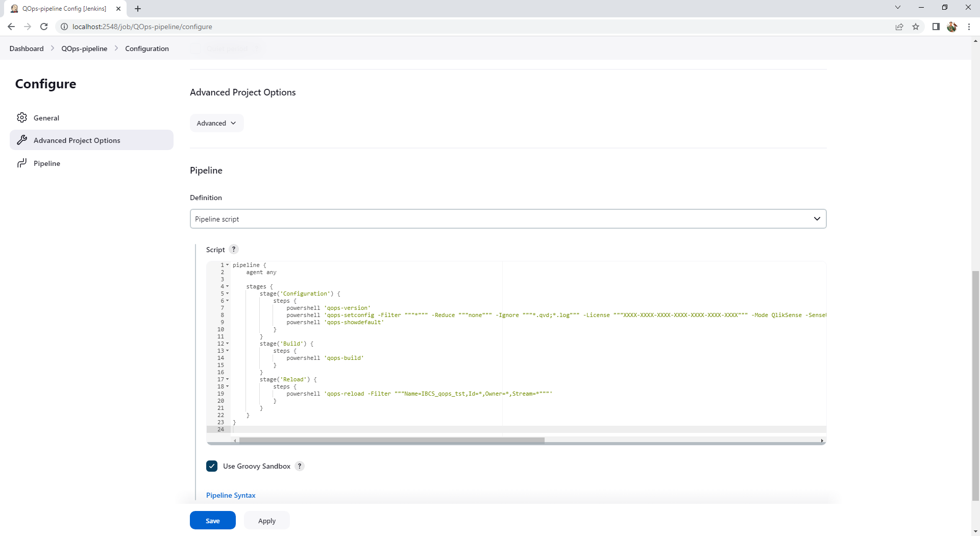Image resolution: width=980 pixels, height=536 pixels.
Task: Open help for Use Groovy Sandbox
Action: click(x=300, y=466)
